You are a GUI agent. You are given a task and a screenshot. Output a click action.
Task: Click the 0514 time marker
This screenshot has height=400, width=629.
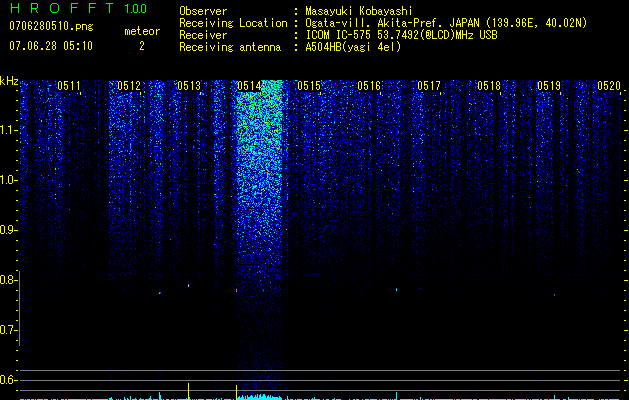tap(249, 86)
